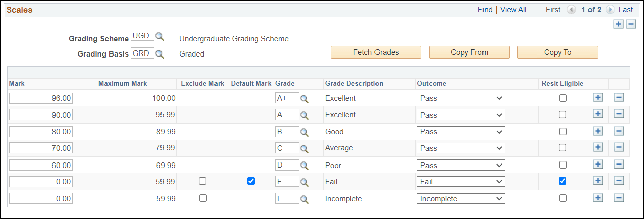This screenshot has height=219, width=644.
Task: Open the Outcome dropdown showing Incomplete
Action: pos(460,199)
